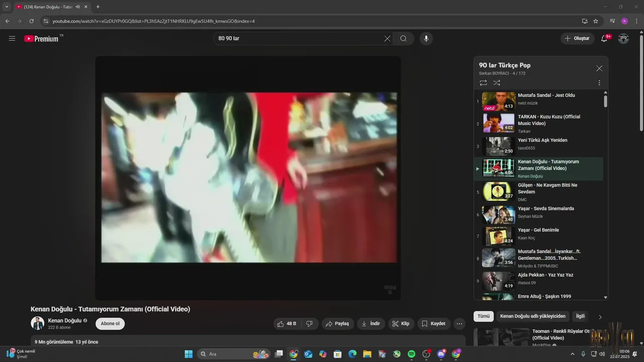Expand the video description box
The width and height of the screenshot is (644, 362).
pos(248,341)
